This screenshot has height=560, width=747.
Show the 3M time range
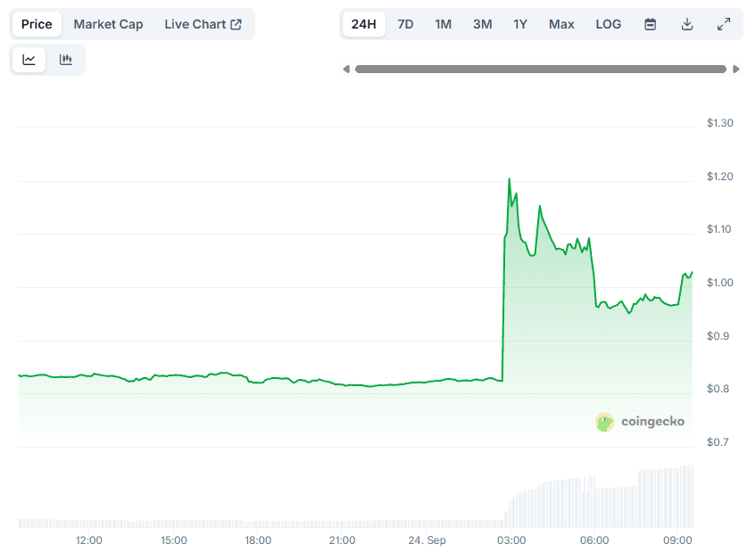[482, 24]
